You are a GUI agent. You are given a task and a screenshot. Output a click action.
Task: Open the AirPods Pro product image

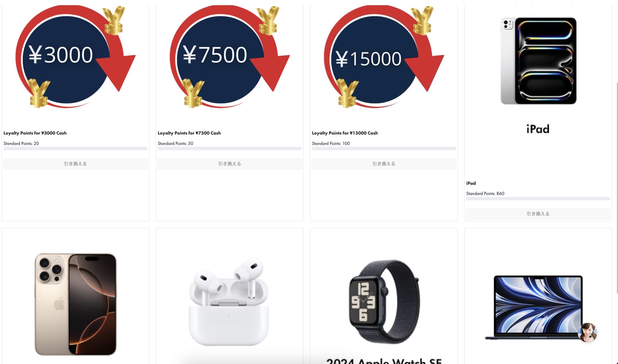230,302
